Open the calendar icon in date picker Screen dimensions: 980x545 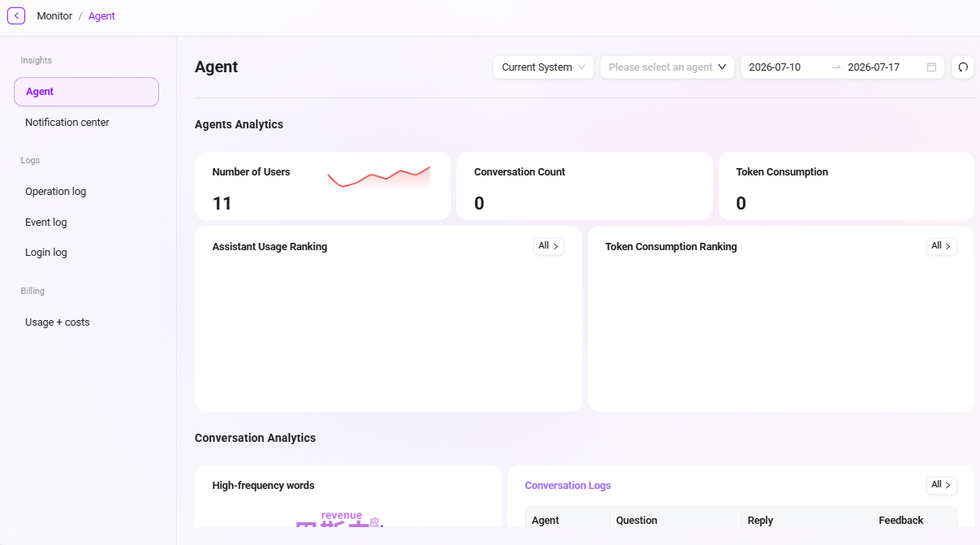pos(931,67)
